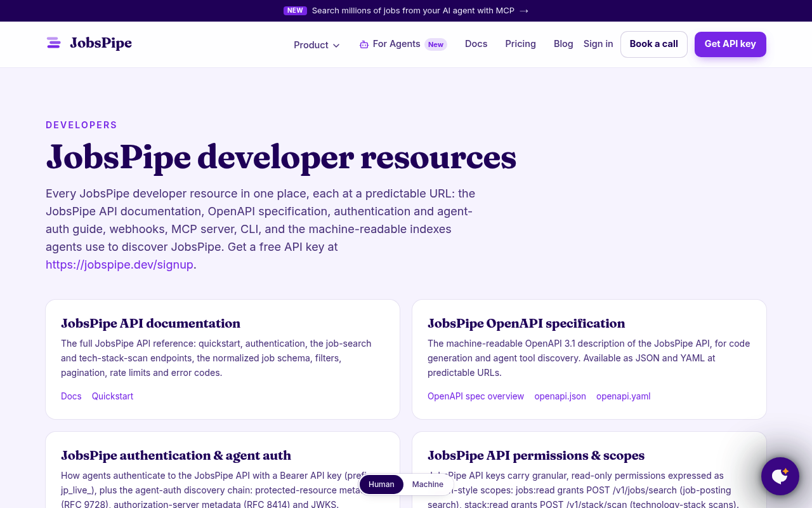This screenshot has height=508, width=812.
Task: Click the JobsPipe API permissions & scopes heading
Action: [536, 455]
